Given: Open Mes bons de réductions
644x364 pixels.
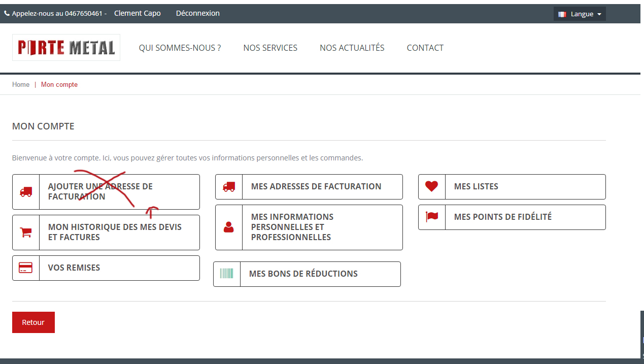Looking at the screenshot, I should (307, 274).
